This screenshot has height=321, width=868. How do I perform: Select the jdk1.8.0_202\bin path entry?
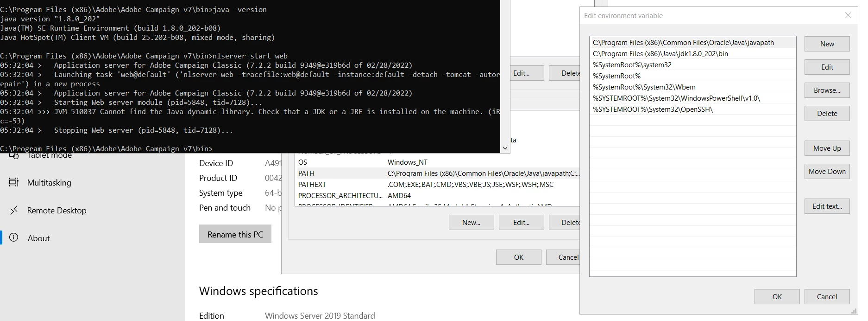coord(692,54)
